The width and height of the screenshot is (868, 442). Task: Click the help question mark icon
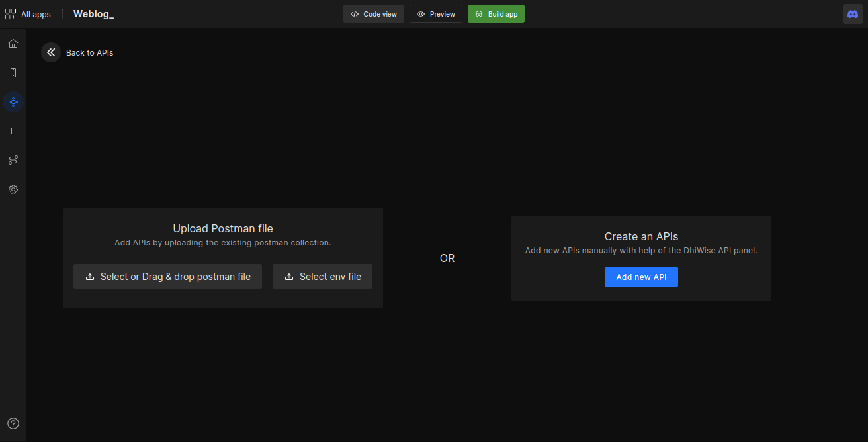[x=13, y=423]
